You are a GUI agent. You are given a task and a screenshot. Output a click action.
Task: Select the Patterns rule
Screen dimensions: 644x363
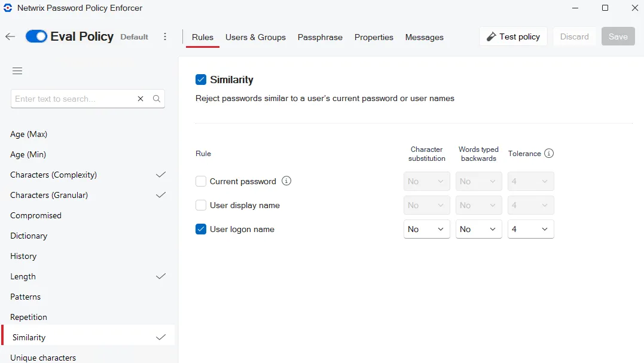point(88,297)
